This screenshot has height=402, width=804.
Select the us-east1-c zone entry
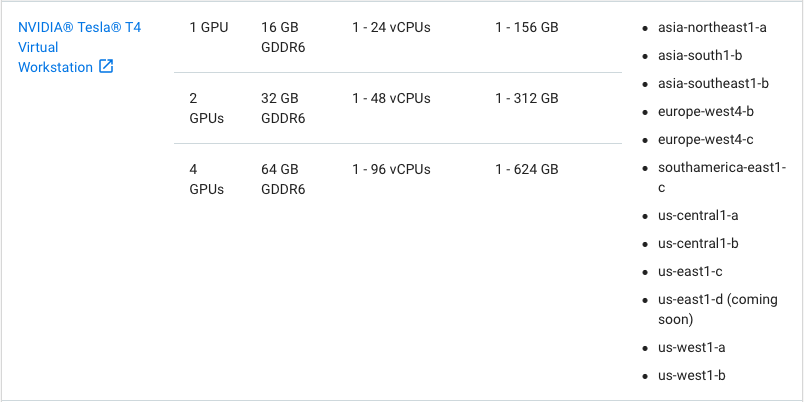(690, 271)
